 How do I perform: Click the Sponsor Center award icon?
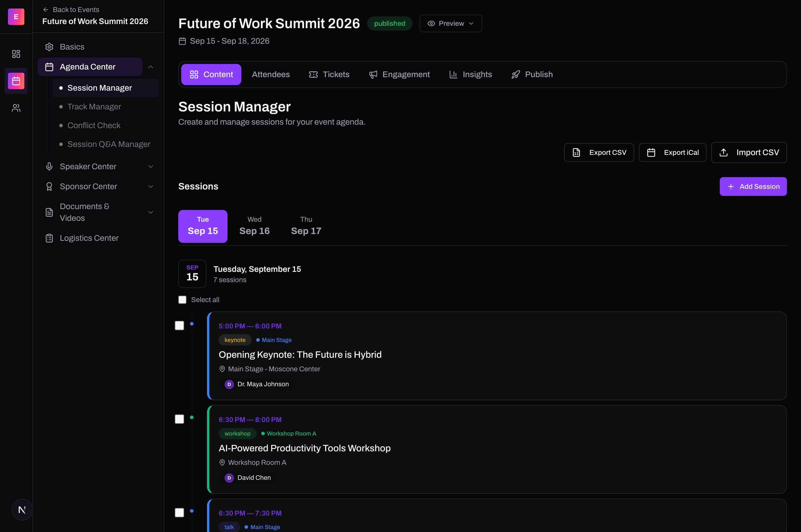pyautogui.click(x=49, y=187)
